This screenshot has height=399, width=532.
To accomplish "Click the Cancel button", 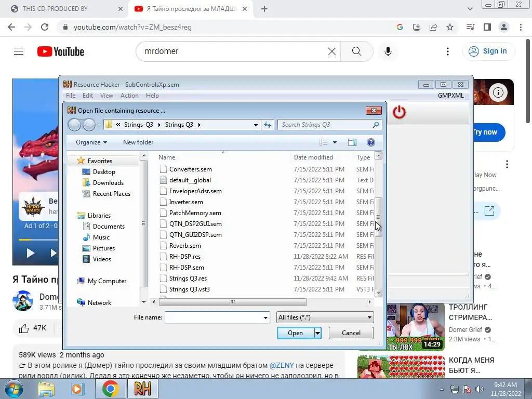I will point(351,333).
